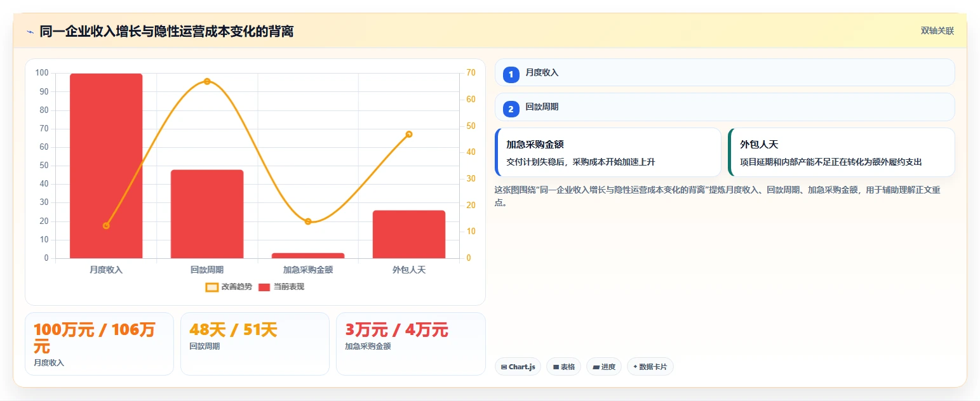Click the 数据卡片 tag
Viewport: 980px width, 401px height.
point(650,367)
